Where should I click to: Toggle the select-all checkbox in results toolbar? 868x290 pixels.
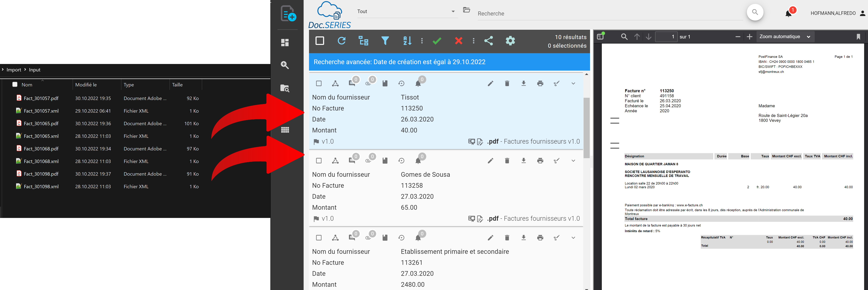(320, 41)
